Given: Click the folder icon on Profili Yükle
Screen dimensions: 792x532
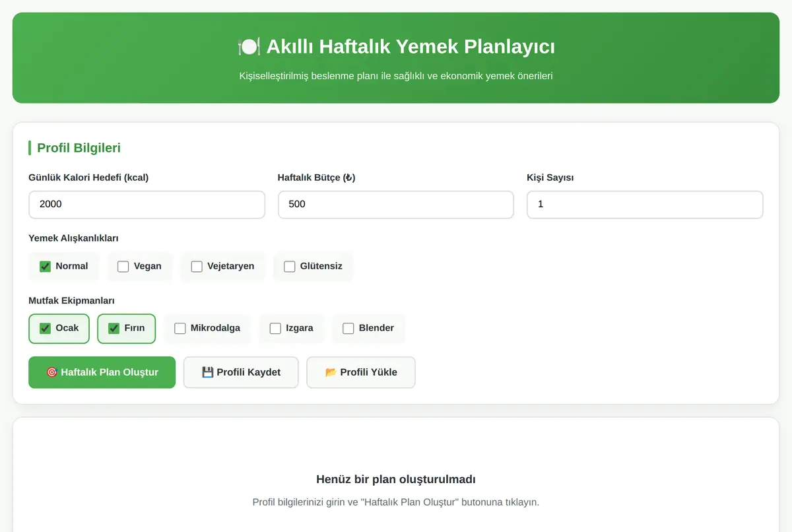Looking at the screenshot, I should tap(331, 372).
